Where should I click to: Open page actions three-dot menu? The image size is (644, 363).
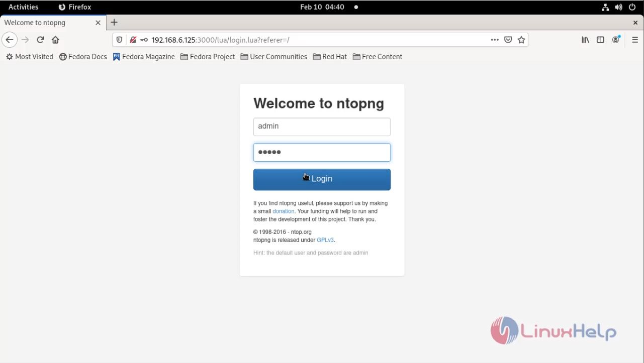click(x=495, y=40)
